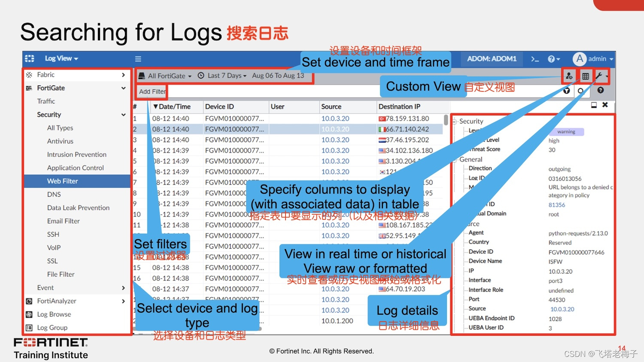
Task: Click the Fabric icon in sidebar
Action: click(x=29, y=75)
